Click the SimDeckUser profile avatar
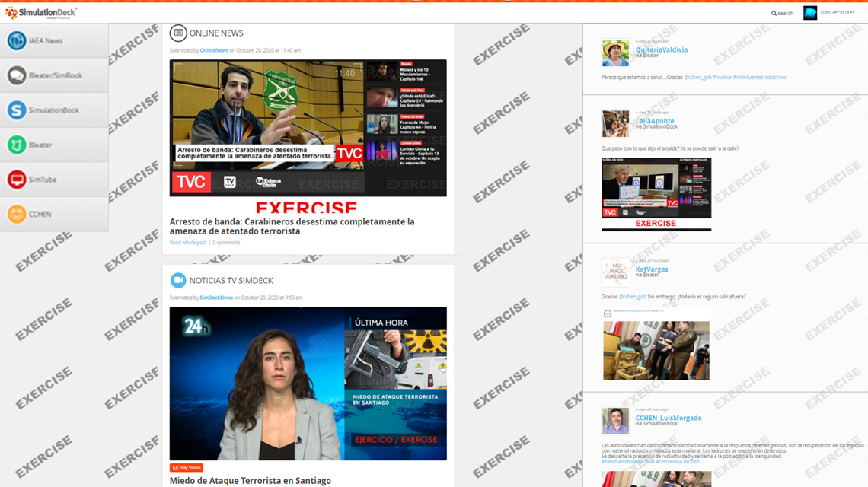Viewport: 868px width, 487px height. [809, 13]
